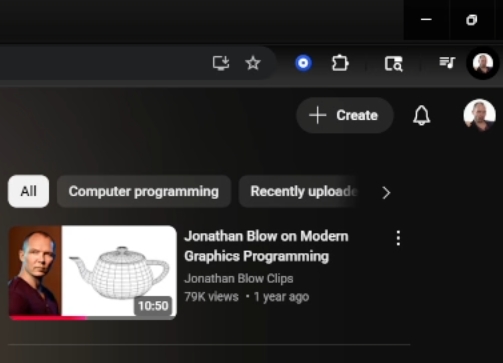This screenshot has height=363, width=503.
Task: Click the Create button
Action: (x=345, y=115)
